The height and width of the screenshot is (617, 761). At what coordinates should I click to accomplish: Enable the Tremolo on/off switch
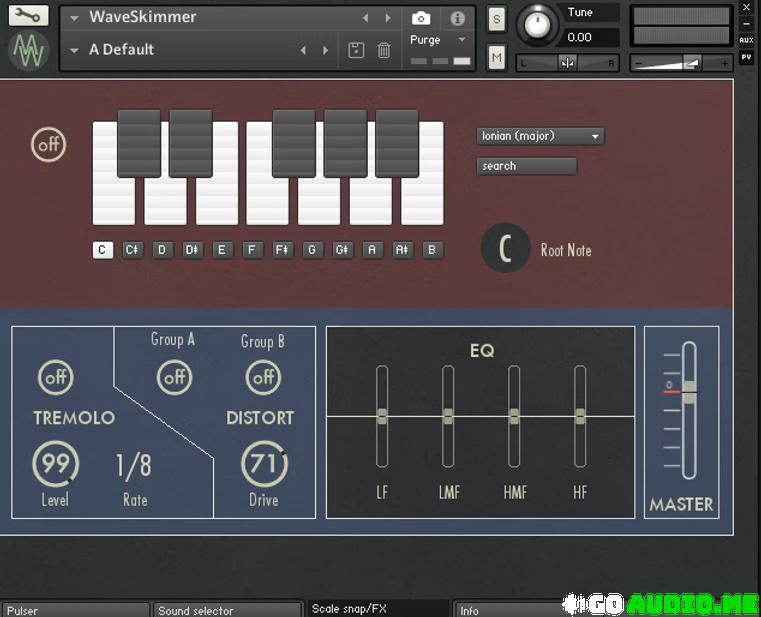(55, 378)
